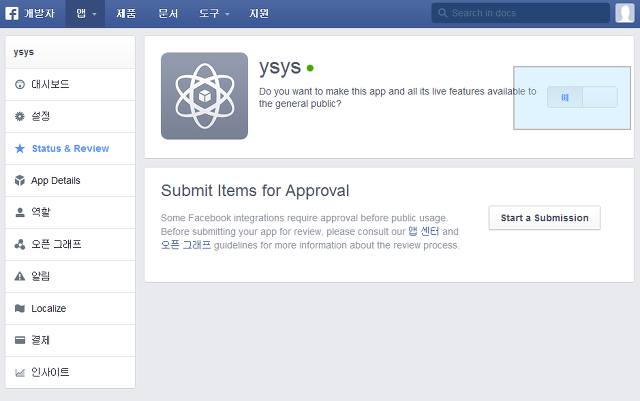Expand the 도구 dropdown menu
The image size is (640, 401).
click(214, 13)
